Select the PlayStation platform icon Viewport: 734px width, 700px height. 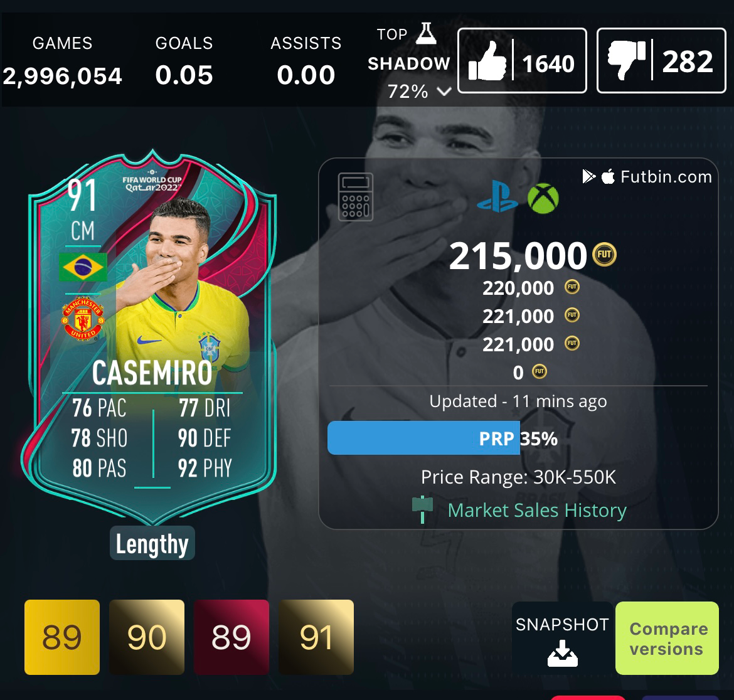tap(497, 197)
